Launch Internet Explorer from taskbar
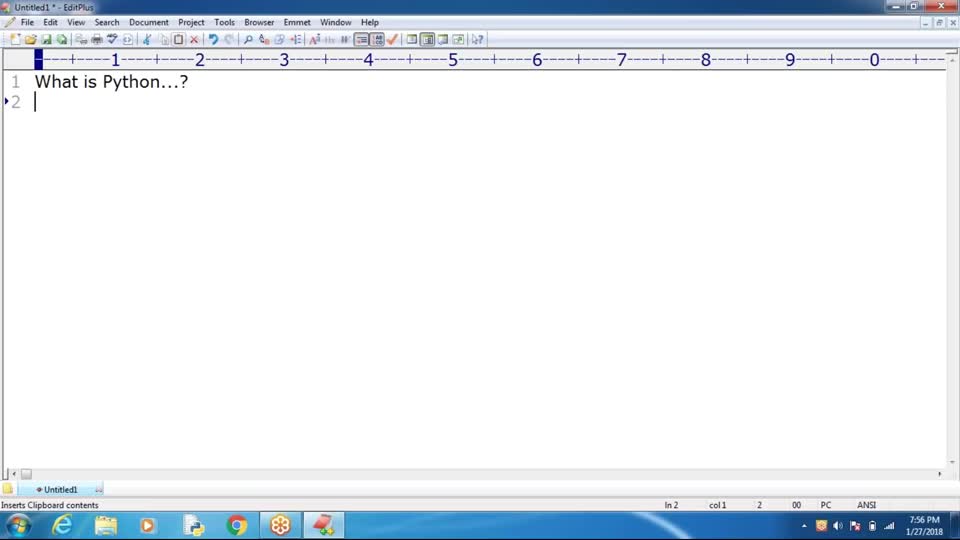Screen dimensions: 960x540 point(62,526)
